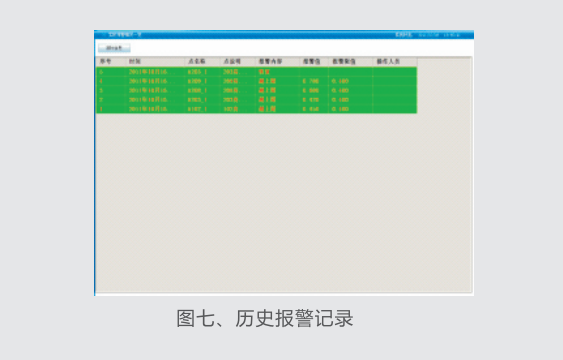Click the red alarm content in record 3
Viewport: 563px width, 360px height.
(x=267, y=90)
